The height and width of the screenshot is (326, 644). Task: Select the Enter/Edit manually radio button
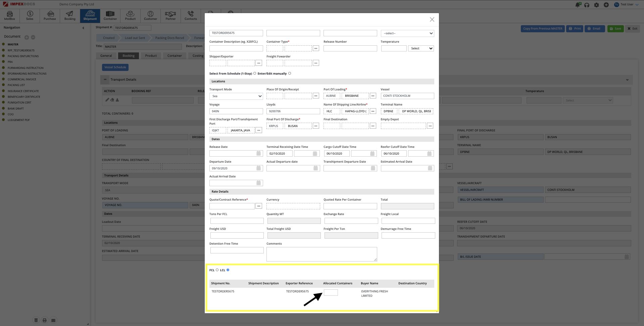[290, 73]
